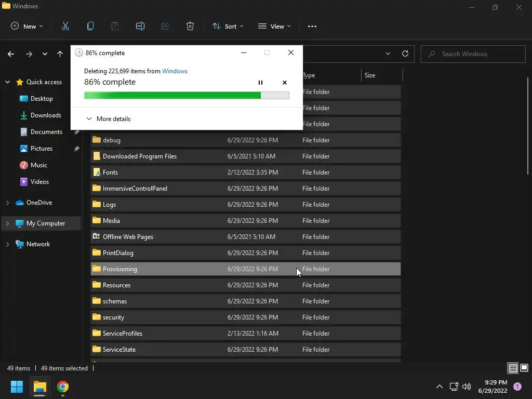532x399 pixels.
Task: Select the ServiceProfiles folder row
Action: 245,333
